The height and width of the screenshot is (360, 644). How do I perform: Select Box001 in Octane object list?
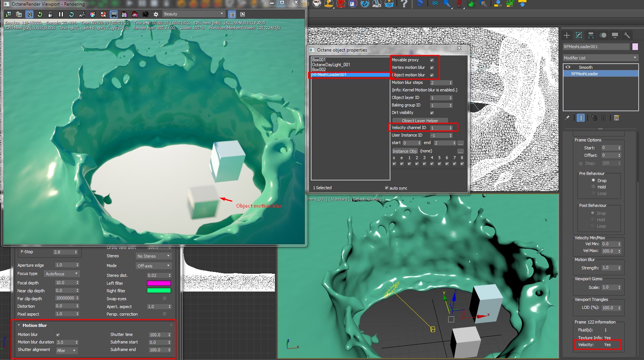click(x=319, y=60)
